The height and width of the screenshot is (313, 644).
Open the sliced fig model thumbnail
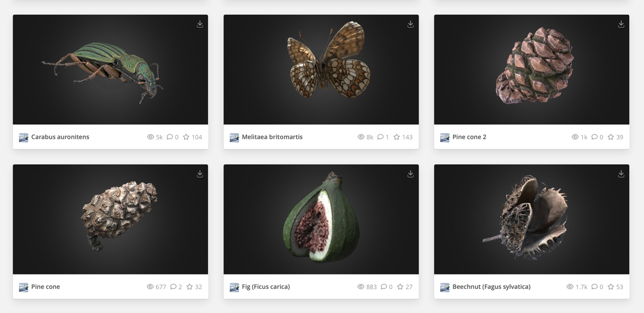321,219
